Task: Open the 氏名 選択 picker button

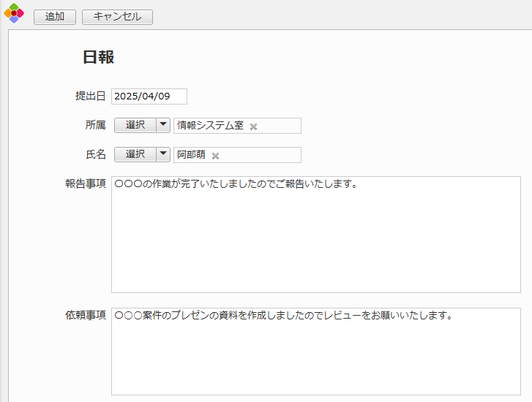Action: click(135, 154)
